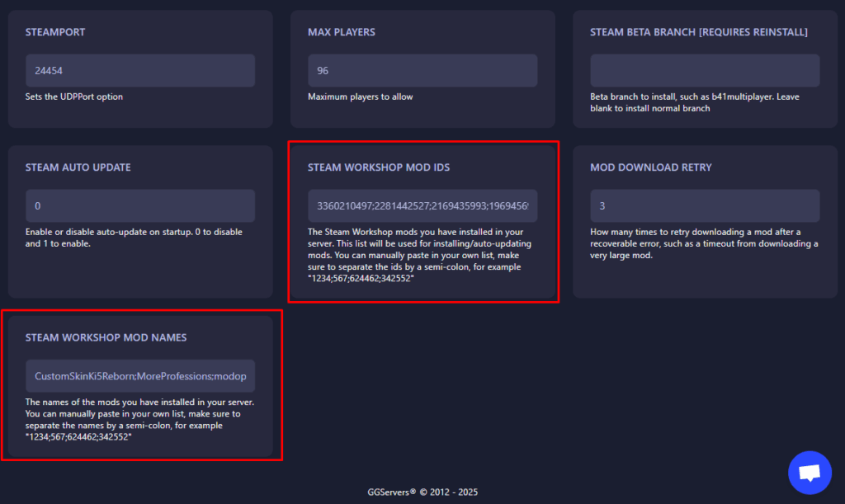Select the Steam Beta Branch text box
Viewport: 845px width, 504px height.
click(x=705, y=71)
